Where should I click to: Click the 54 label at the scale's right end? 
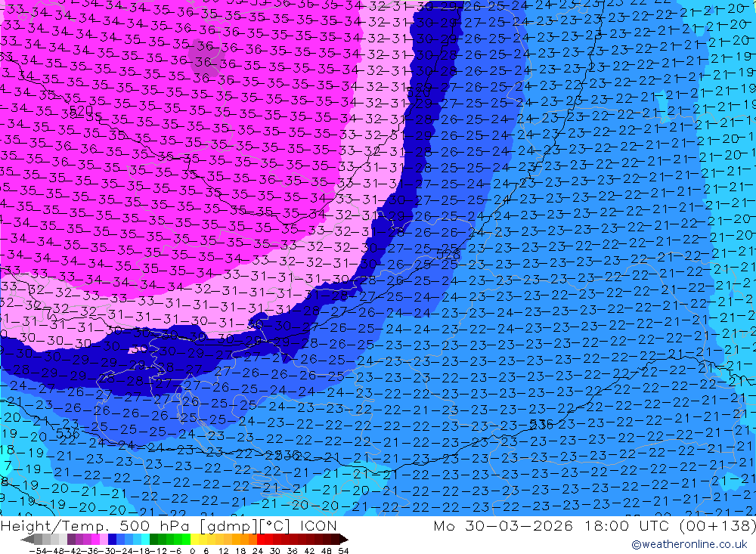[343, 551]
